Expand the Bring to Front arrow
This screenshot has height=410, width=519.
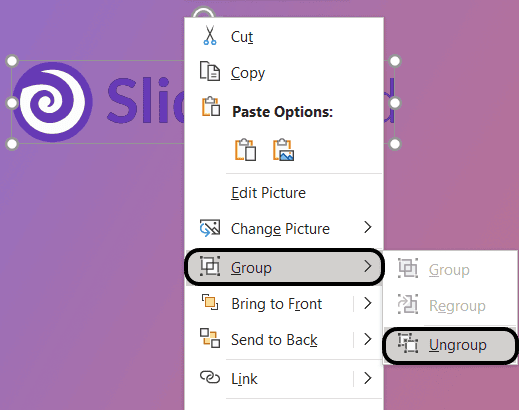pyautogui.click(x=368, y=303)
